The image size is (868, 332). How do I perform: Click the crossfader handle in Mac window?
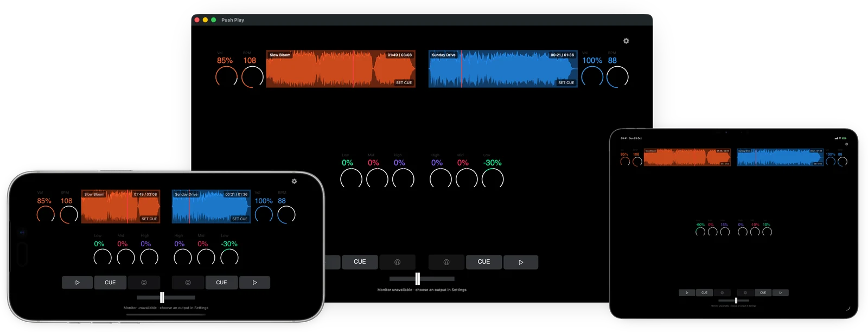(x=418, y=279)
